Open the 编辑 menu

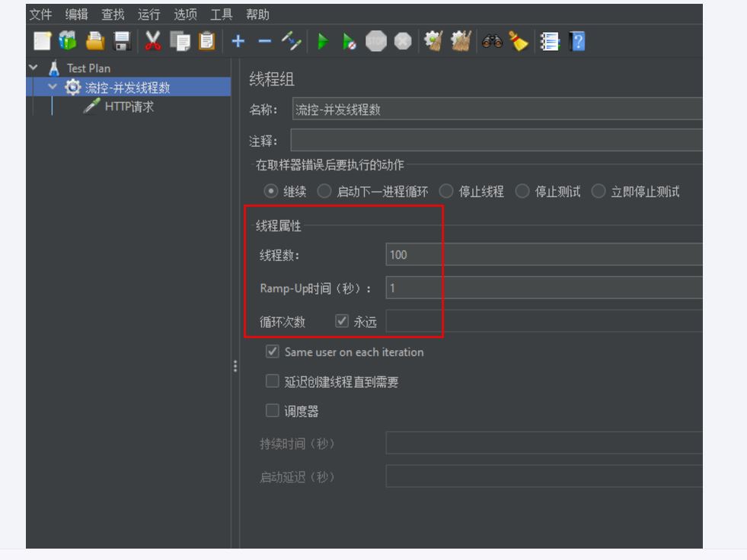77,14
